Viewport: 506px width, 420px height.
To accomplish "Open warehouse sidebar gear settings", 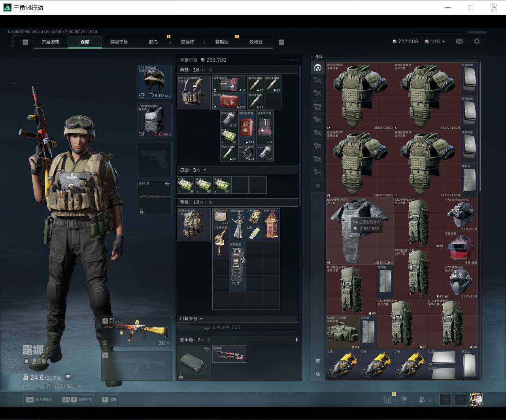I will pos(317,186).
